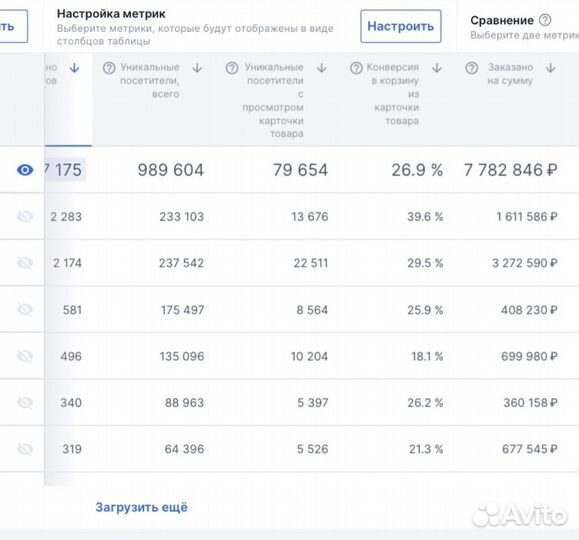Select the 496 cell
This screenshot has width=579, height=540.
71,356
